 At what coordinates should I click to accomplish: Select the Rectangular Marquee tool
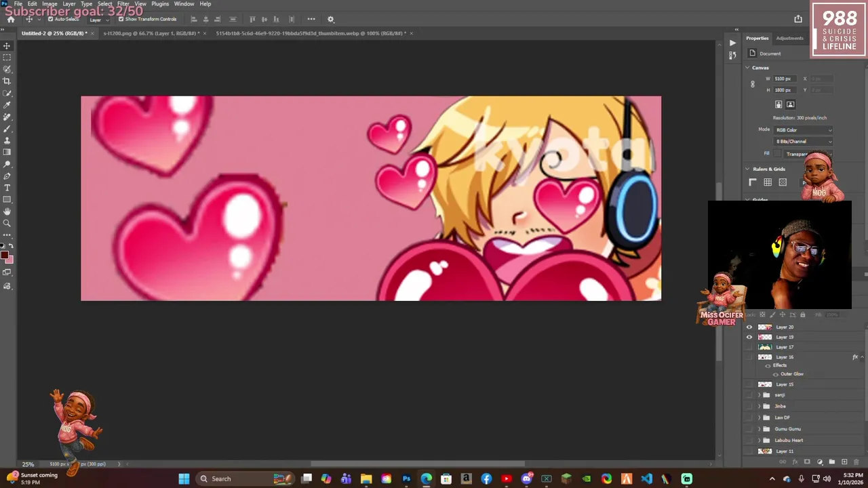7,58
